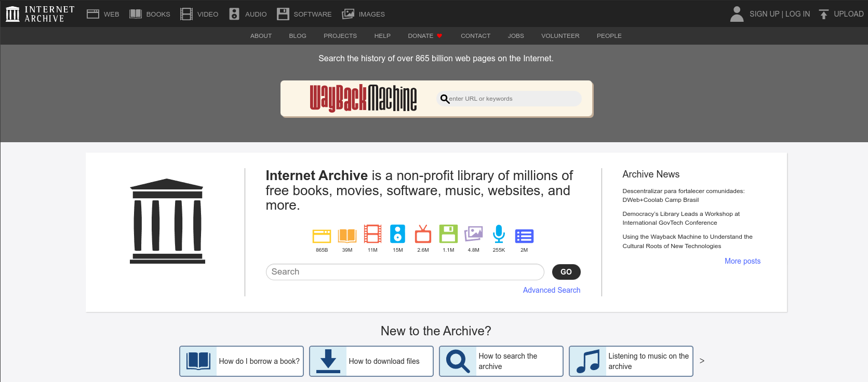Click the AUDIO text label in header
The width and height of the screenshot is (868, 382).
click(x=256, y=15)
